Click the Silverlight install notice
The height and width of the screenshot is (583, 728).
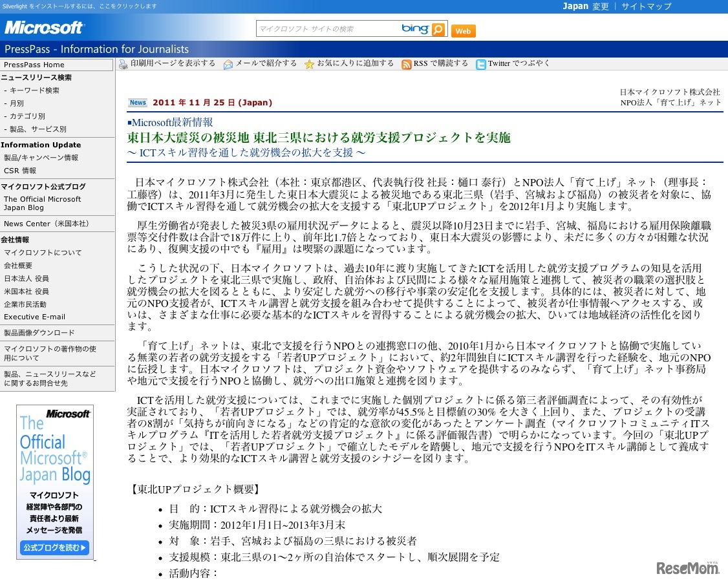80,6
